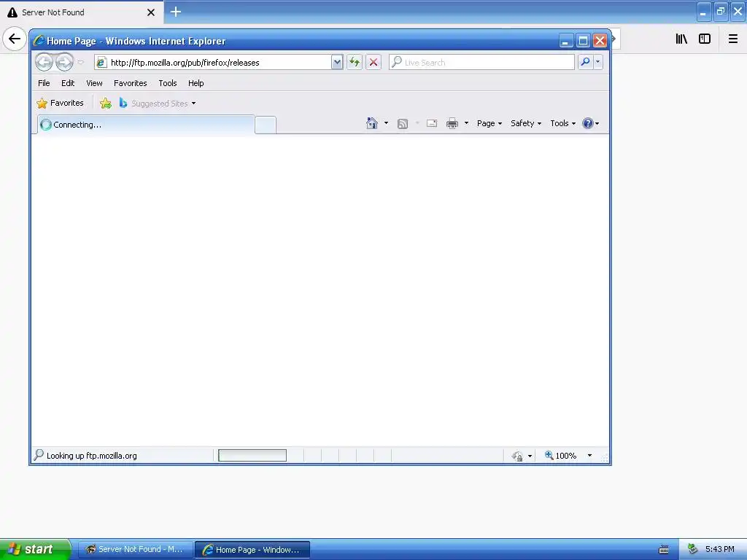Click the IE address bar URL
Viewport: 747px width, 560px height.
[185, 63]
